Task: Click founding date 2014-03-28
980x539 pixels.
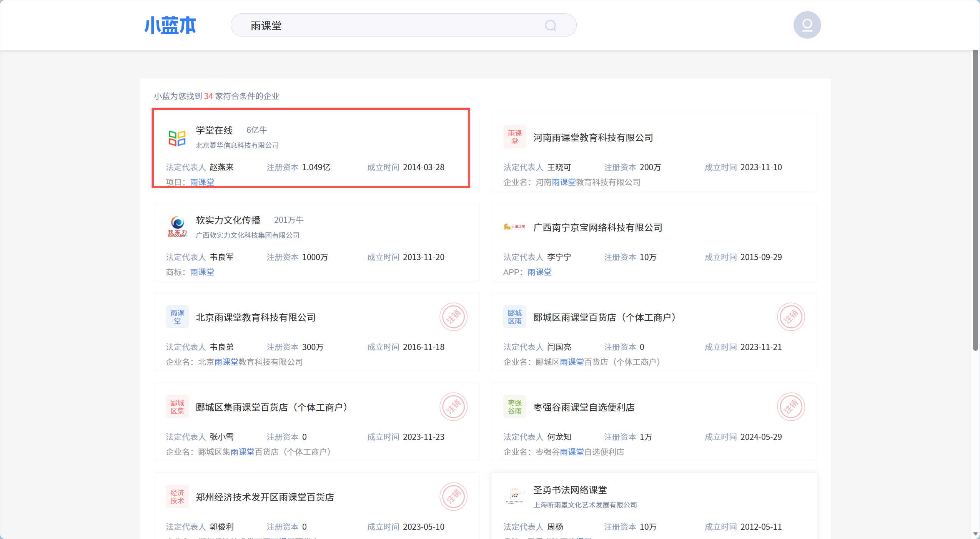Action: coord(424,167)
